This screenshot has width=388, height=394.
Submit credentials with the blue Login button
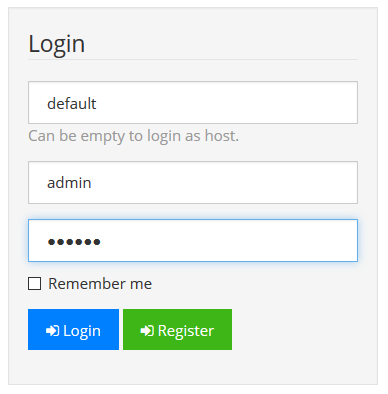(x=73, y=329)
